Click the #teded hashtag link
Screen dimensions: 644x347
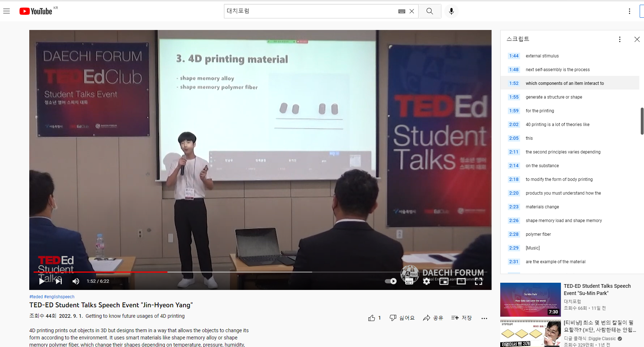(36, 297)
